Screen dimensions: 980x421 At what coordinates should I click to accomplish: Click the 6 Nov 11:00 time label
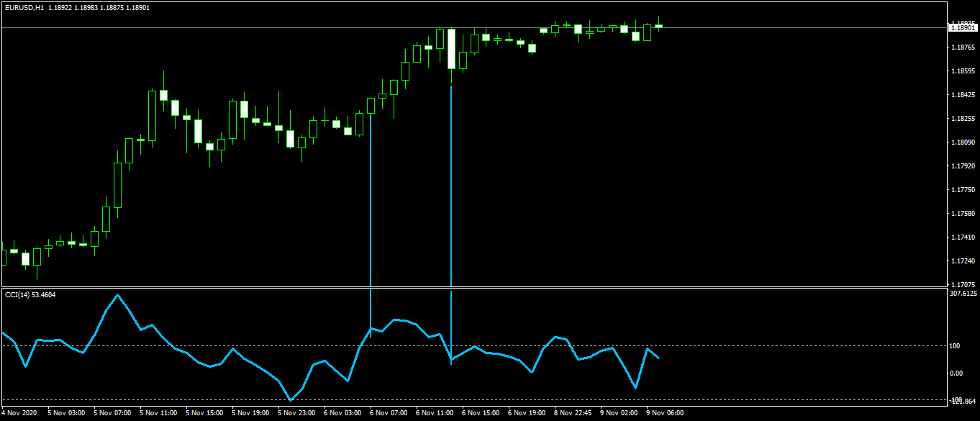click(x=435, y=414)
